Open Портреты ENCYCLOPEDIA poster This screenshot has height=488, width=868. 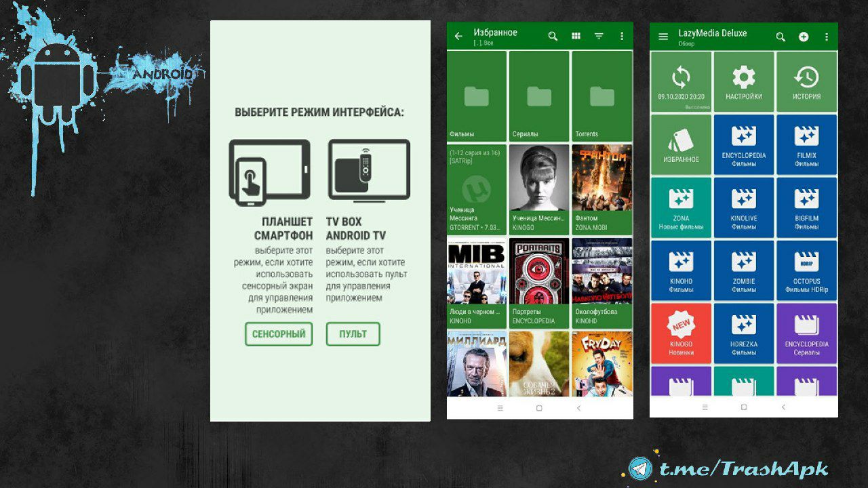point(539,283)
